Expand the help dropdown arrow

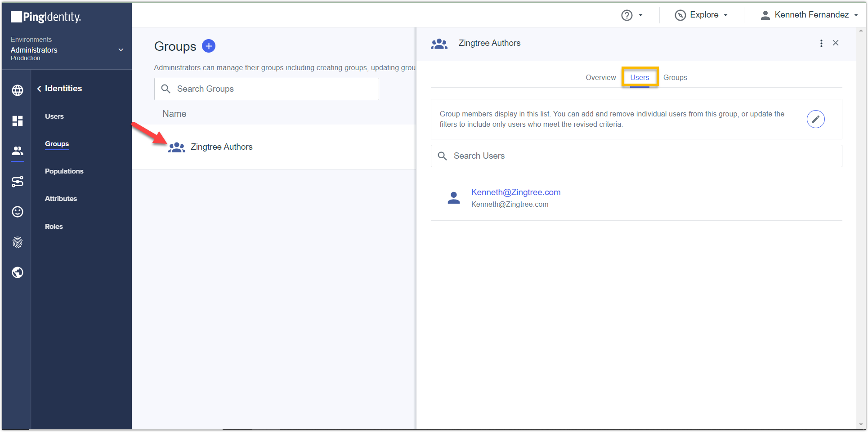coord(640,15)
